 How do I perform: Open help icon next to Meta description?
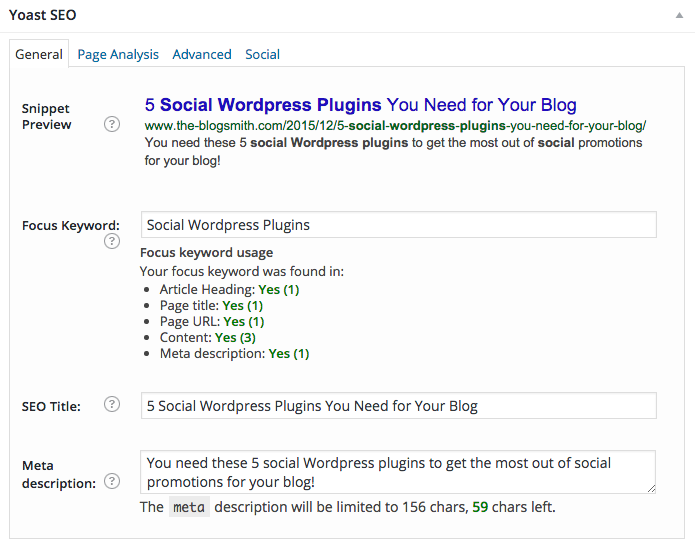(x=112, y=481)
